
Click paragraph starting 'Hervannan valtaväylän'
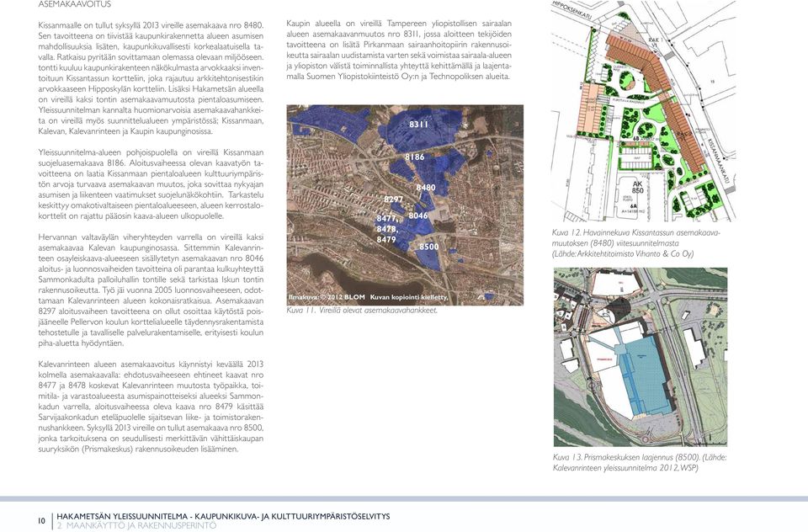pos(151,290)
